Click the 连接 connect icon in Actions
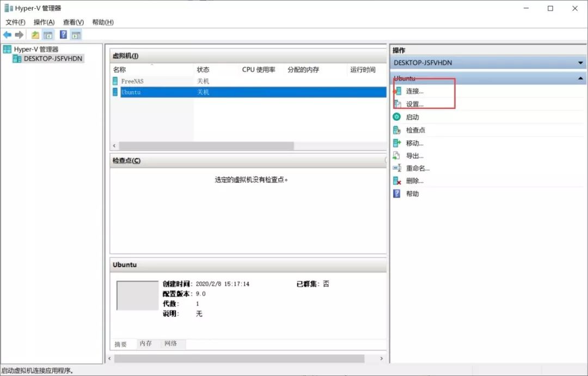This screenshot has width=588, height=376. tap(397, 91)
